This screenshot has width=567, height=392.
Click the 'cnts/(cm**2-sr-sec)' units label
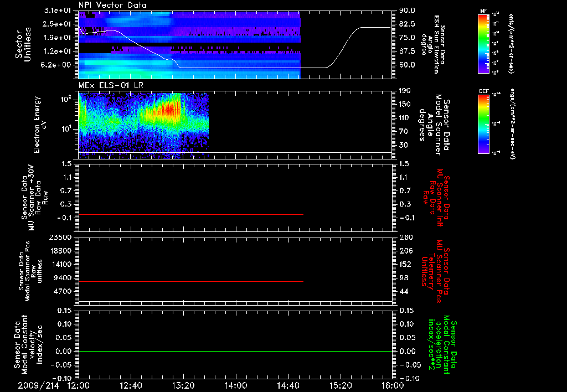click(x=511, y=44)
